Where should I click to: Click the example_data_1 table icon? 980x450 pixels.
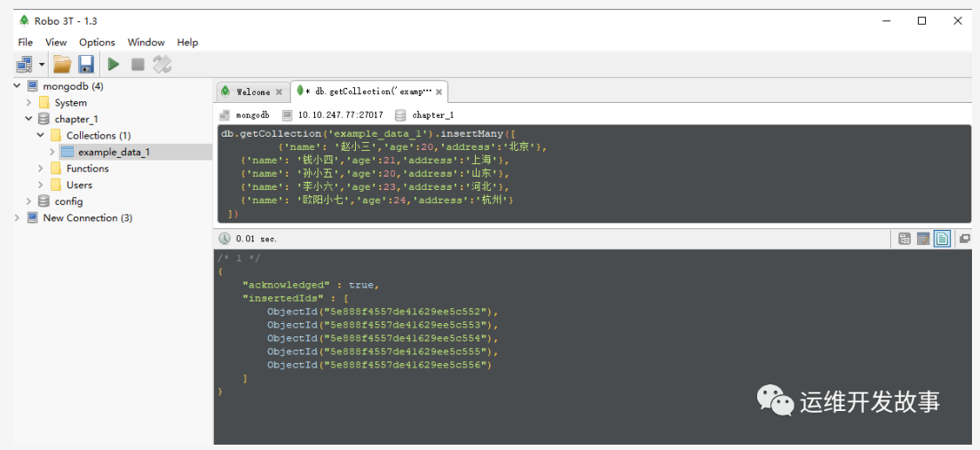tap(67, 152)
